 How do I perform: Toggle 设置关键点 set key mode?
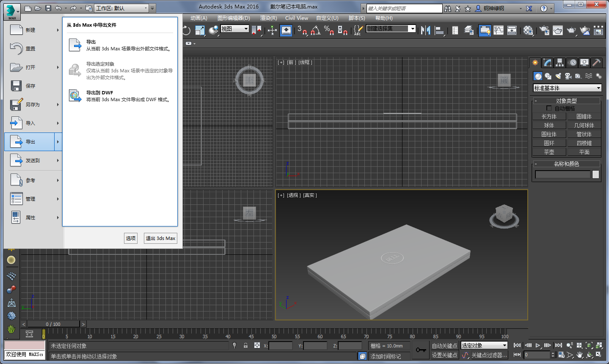pyautogui.click(x=444, y=355)
